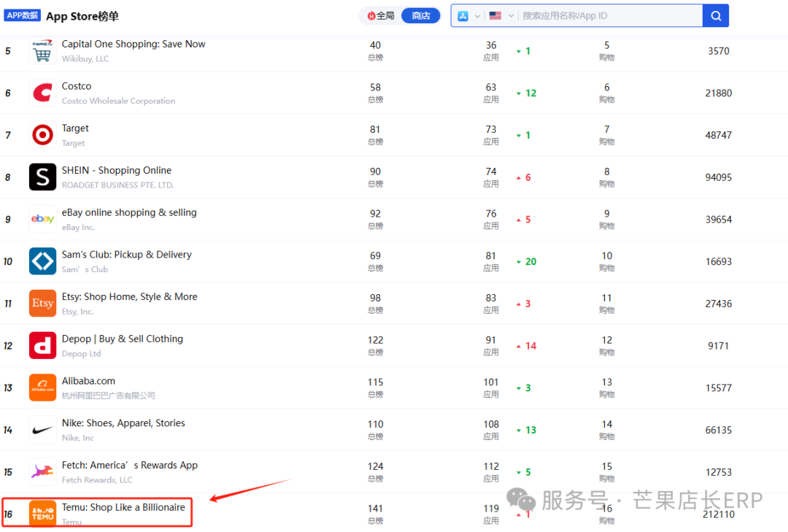
Task: Click the Target app icon
Action: pos(43,135)
